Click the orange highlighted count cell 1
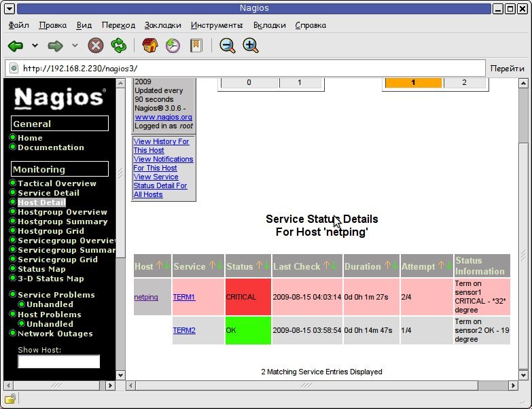 [414, 82]
